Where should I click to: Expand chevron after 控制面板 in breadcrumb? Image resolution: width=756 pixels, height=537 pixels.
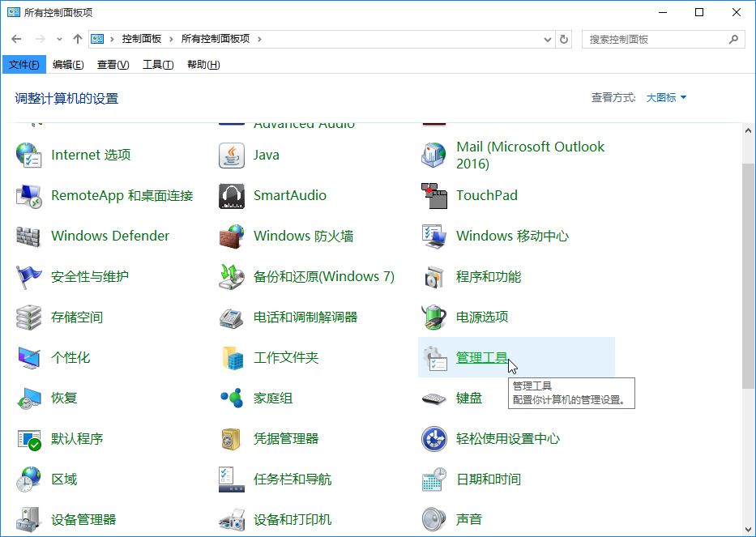point(171,39)
